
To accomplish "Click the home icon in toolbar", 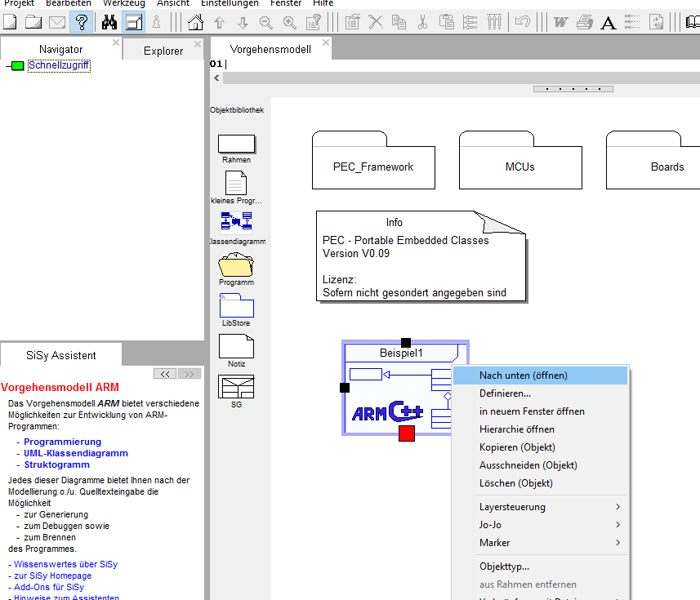I will click(196, 22).
